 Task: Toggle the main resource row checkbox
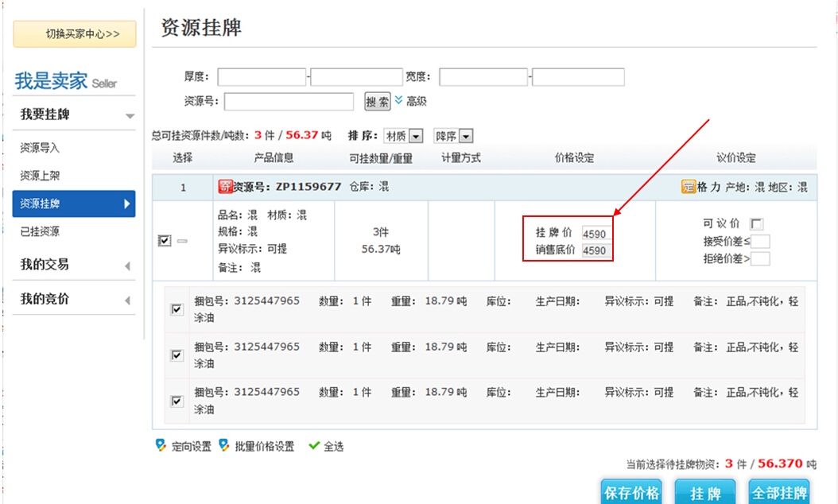pyautogui.click(x=165, y=241)
